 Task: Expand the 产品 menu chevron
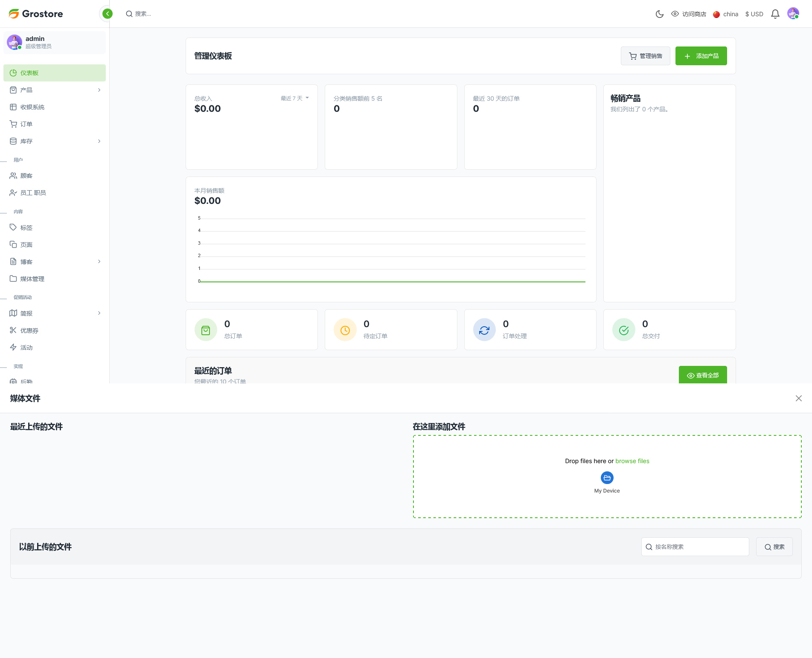click(x=99, y=90)
